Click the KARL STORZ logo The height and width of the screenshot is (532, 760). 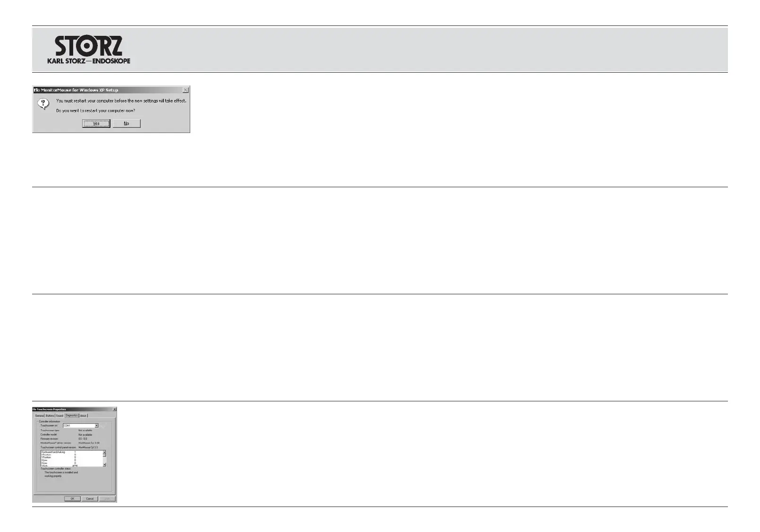(89, 50)
